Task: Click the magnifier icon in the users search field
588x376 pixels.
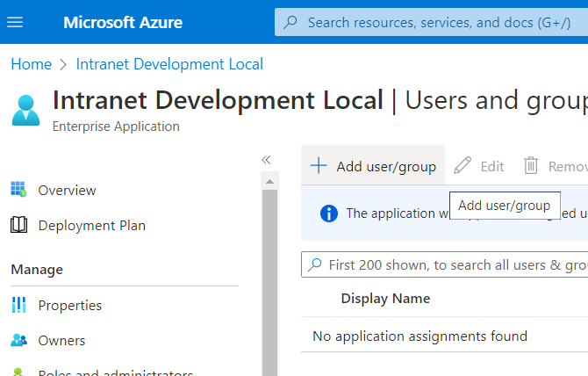Action: tap(315, 265)
